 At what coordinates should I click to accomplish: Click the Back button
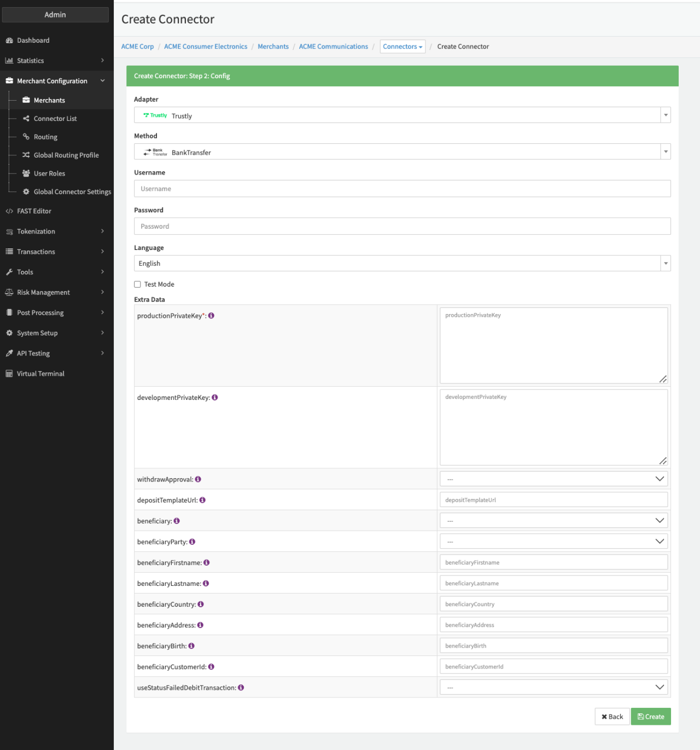(x=612, y=717)
